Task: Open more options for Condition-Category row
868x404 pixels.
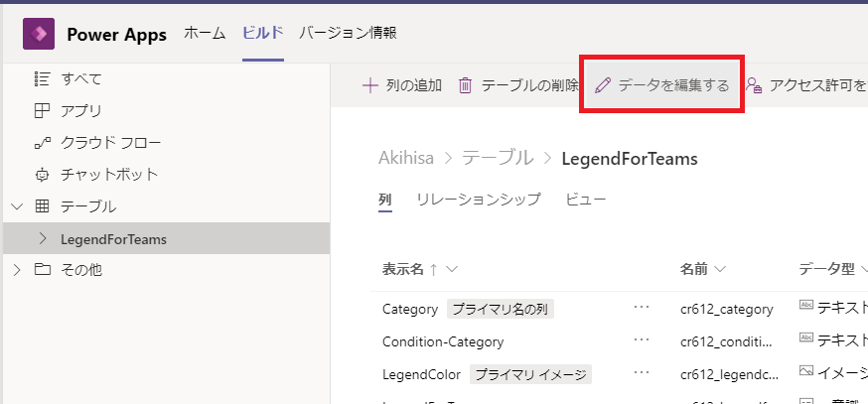Action: 641,339
